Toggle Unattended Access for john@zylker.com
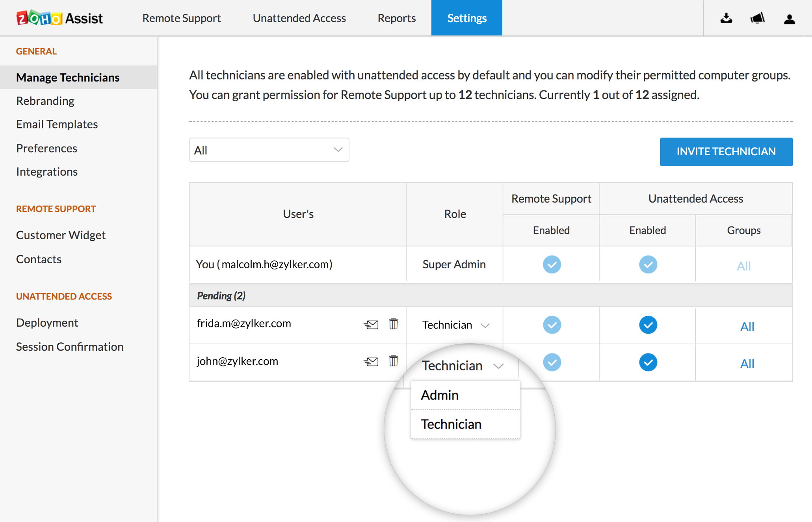 648,362
